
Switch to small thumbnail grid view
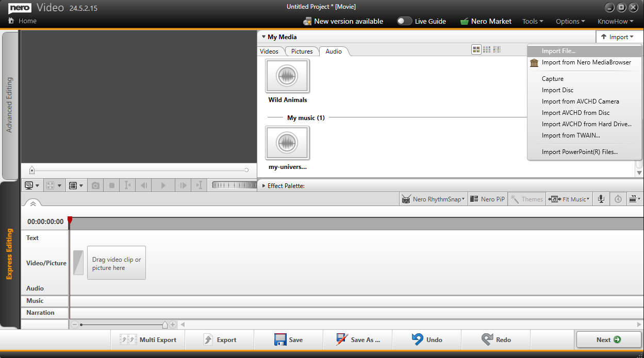[x=487, y=49]
